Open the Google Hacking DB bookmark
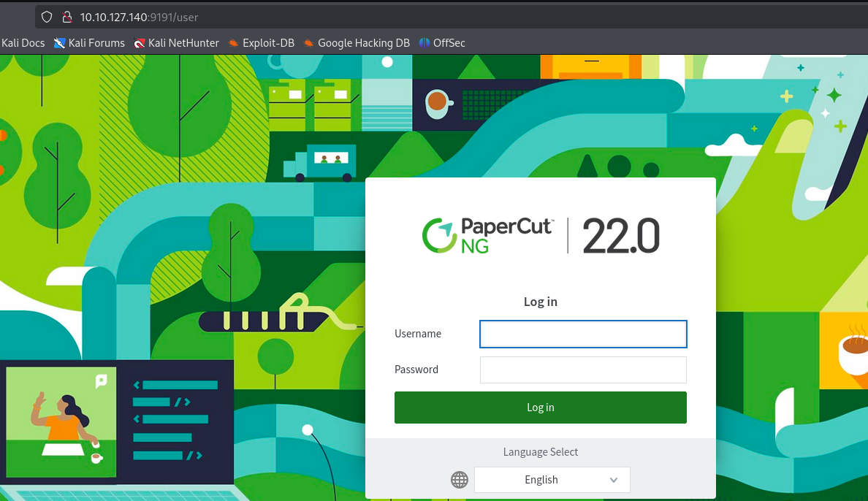868x501 pixels. pos(357,42)
